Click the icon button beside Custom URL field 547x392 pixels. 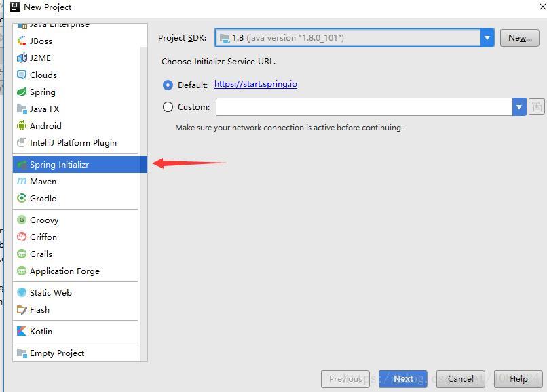point(537,106)
